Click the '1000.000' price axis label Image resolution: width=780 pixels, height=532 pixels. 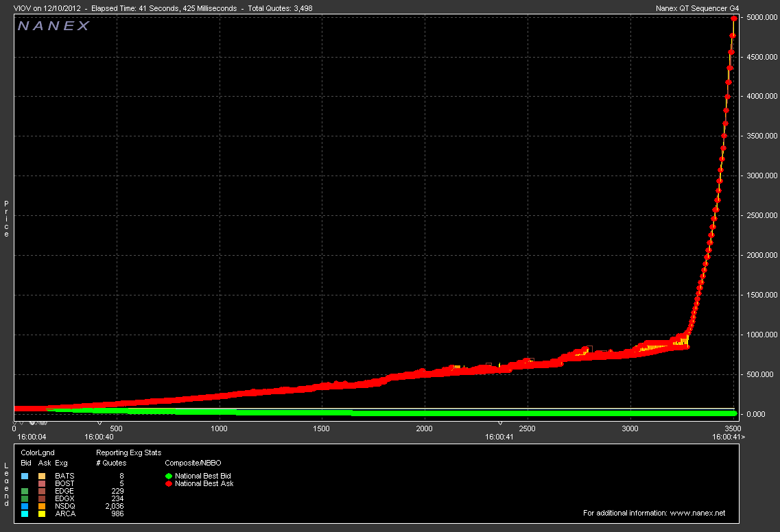[x=762, y=335]
